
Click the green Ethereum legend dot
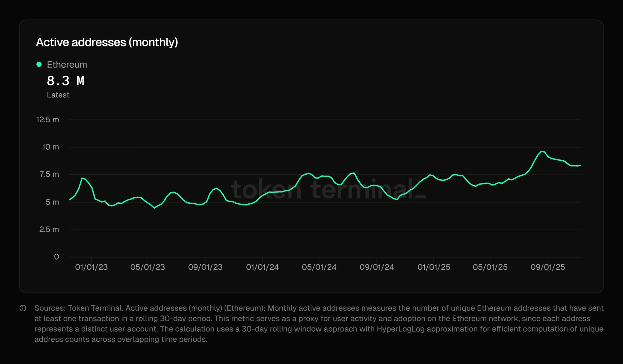[x=39, y=64]
